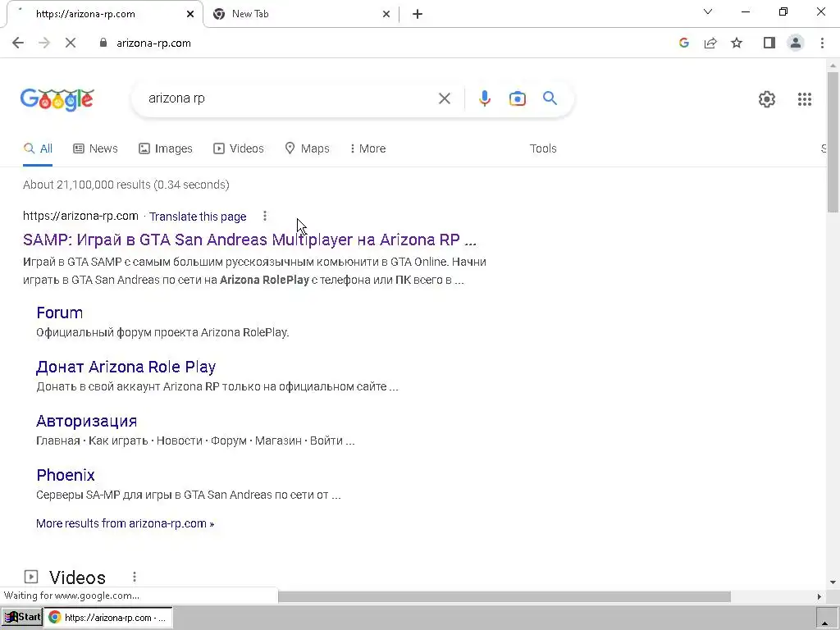
Task: Open Chrome's three-dot menu
Action: (822, 43)
